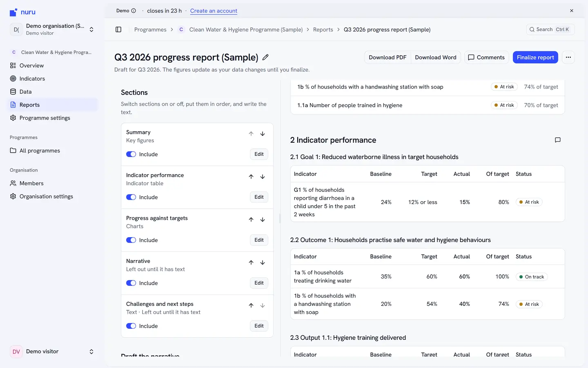Select All programmes in the sidebar

tap(52, 150)
